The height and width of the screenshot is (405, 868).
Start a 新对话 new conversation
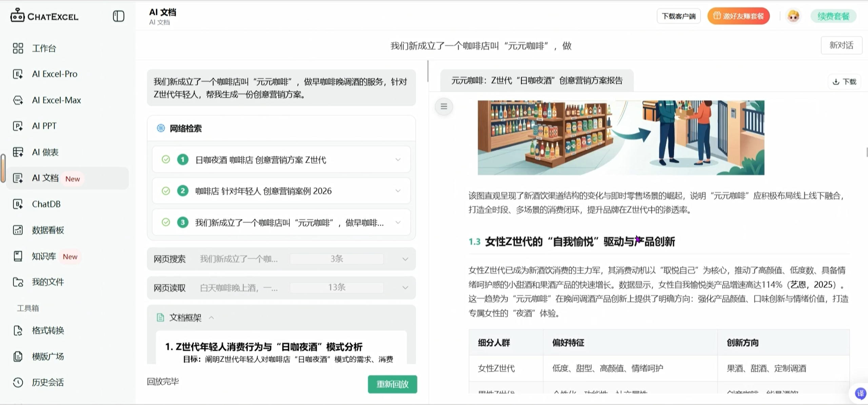pos(841,45)
